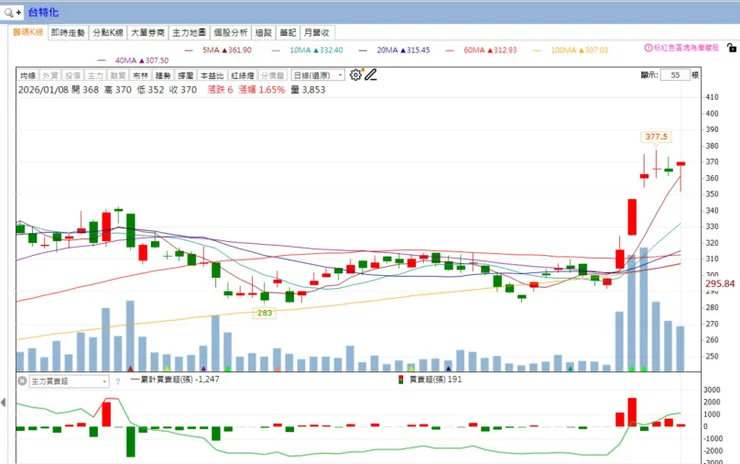Open chart settings gear icon
This screenshot has height=464, width=740.
coord(356,75)
